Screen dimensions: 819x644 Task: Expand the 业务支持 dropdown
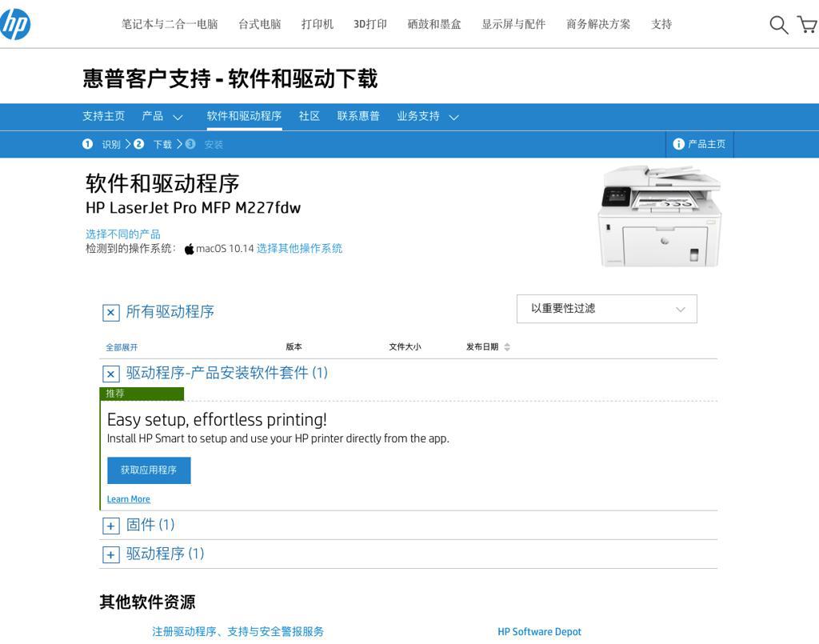tap(428, 117)
